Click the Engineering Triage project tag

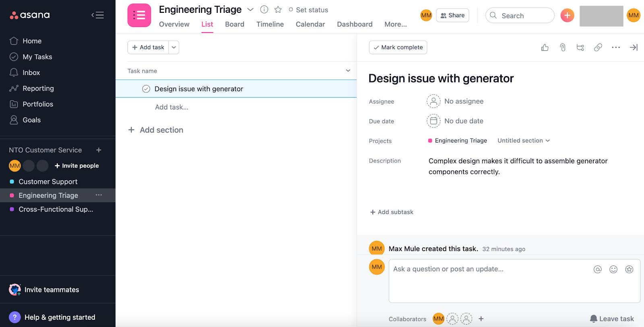coord(457,140)
